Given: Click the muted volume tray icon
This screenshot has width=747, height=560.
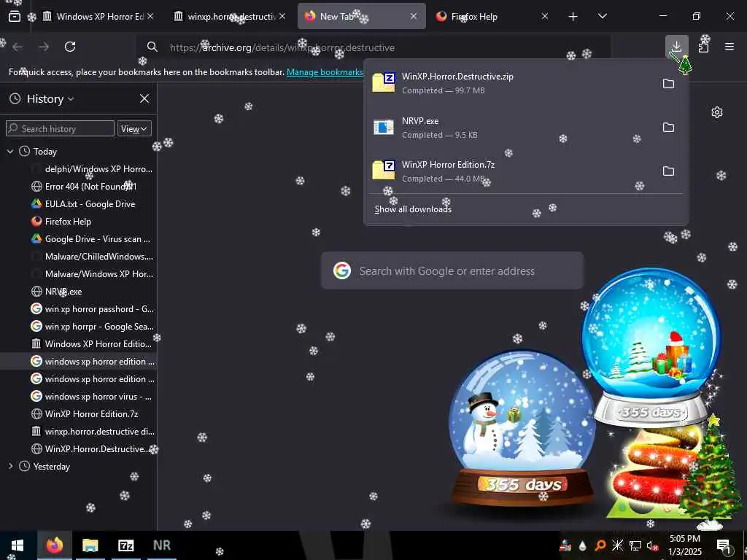Looking at the screenshot, I should click(x=653, y=545).
